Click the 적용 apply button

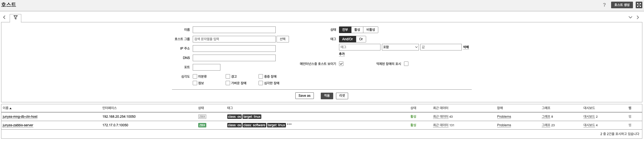click(327, 96)
